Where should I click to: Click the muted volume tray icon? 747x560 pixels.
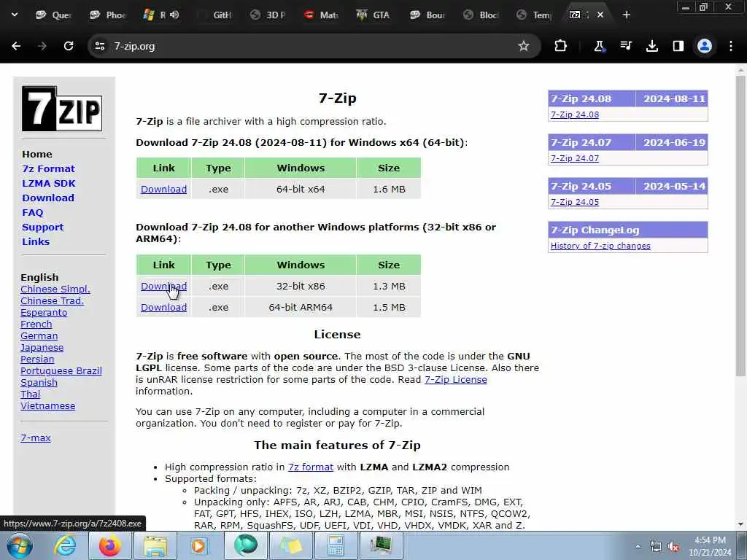tap(673, 547)
